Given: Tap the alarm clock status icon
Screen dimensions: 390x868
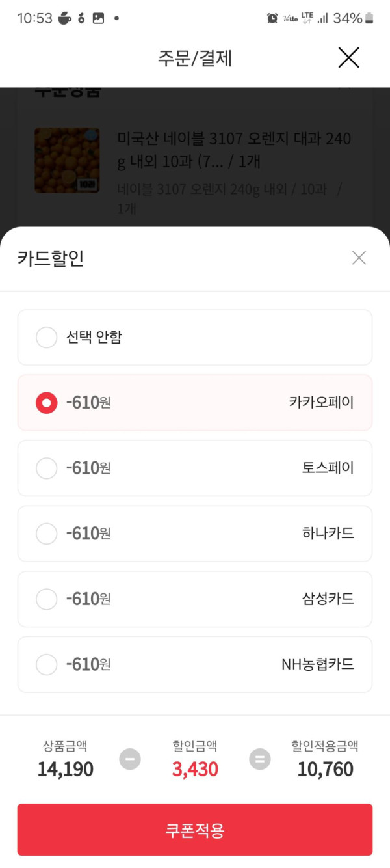Looking at the screenshot, I should point(272,18).
